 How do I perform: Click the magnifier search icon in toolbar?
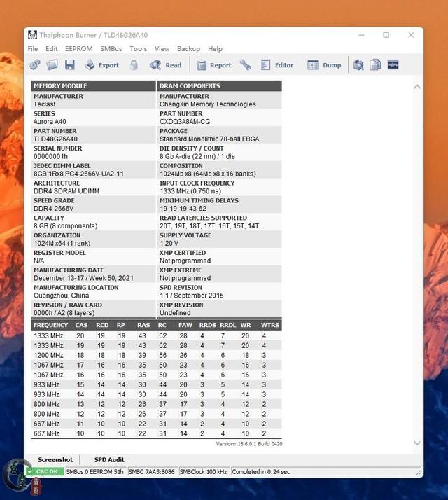(358, 65)
